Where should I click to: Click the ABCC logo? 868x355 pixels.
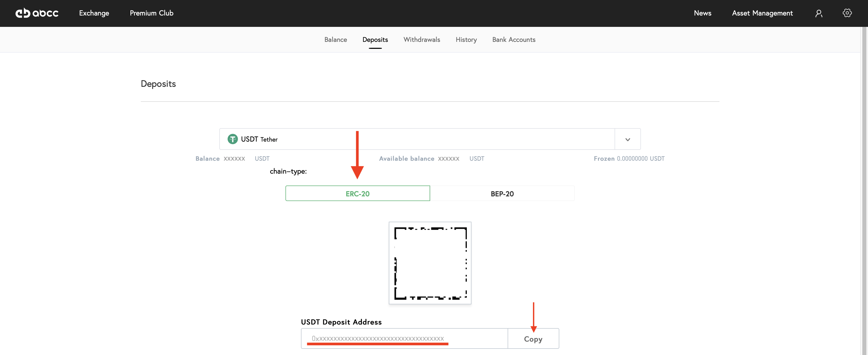(37, 13)
